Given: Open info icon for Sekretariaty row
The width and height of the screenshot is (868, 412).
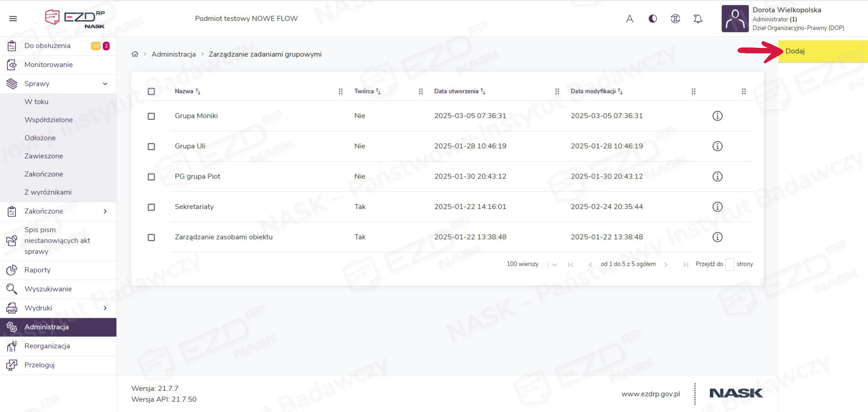Looking at the screenshot, I should pos(717,207).
